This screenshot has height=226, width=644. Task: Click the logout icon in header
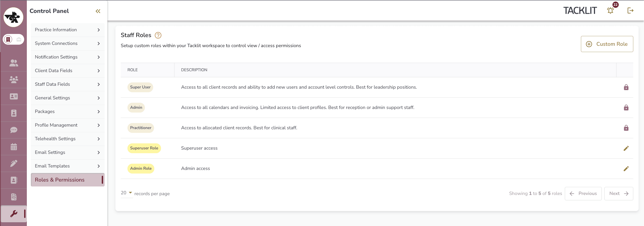click(630, 10)
